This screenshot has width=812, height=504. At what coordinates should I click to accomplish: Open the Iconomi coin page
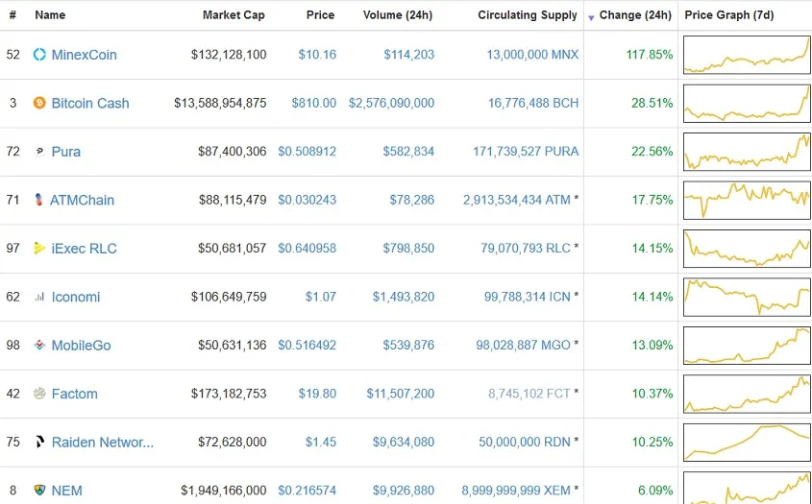tap(76, 297)
